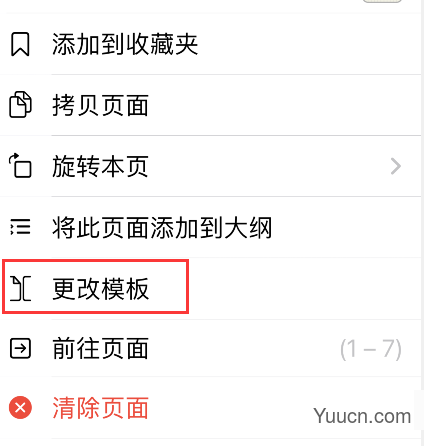
Task: Expand the 旋转本页 submenu chevron
Action: pos(396,166)
